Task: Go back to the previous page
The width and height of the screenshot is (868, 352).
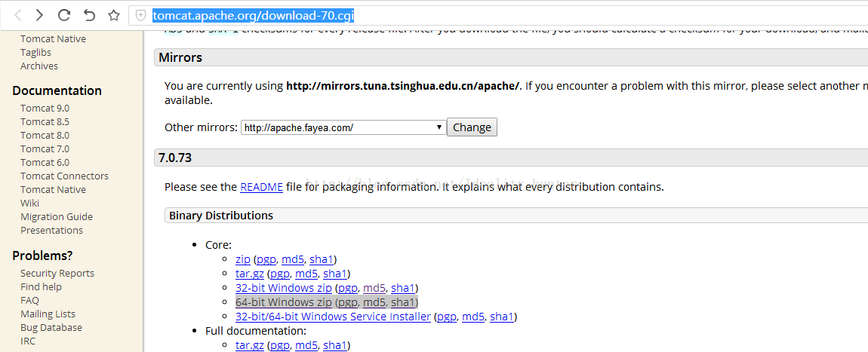Action: [18, 15]
